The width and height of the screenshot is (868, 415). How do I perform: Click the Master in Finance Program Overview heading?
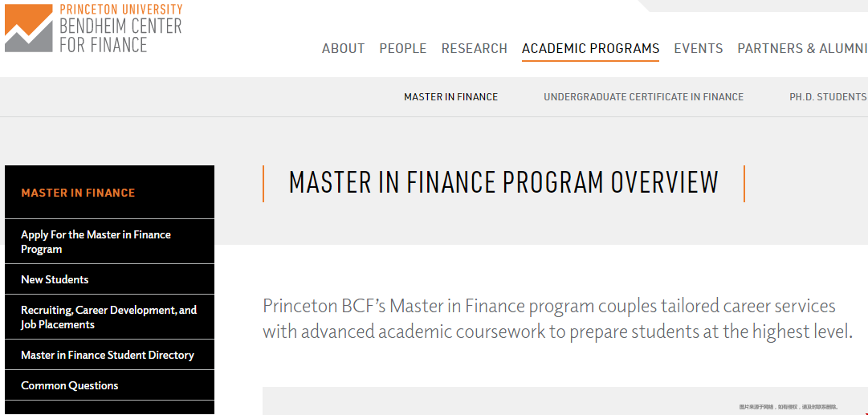(503, 182)
